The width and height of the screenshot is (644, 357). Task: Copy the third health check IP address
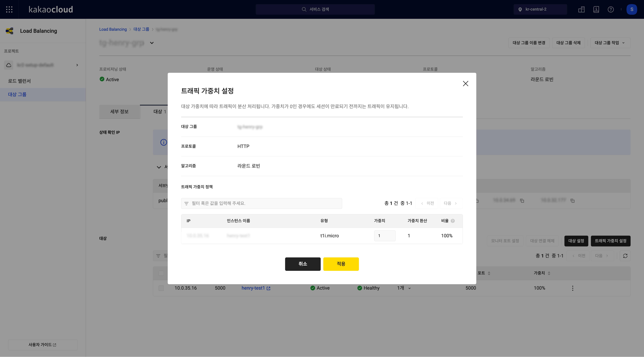click(573, 201)
